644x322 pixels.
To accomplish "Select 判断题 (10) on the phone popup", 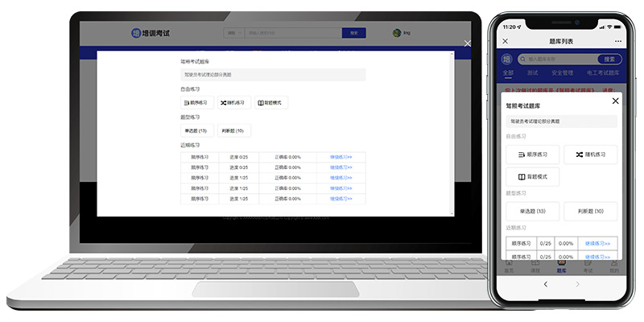I will (591, 212).
